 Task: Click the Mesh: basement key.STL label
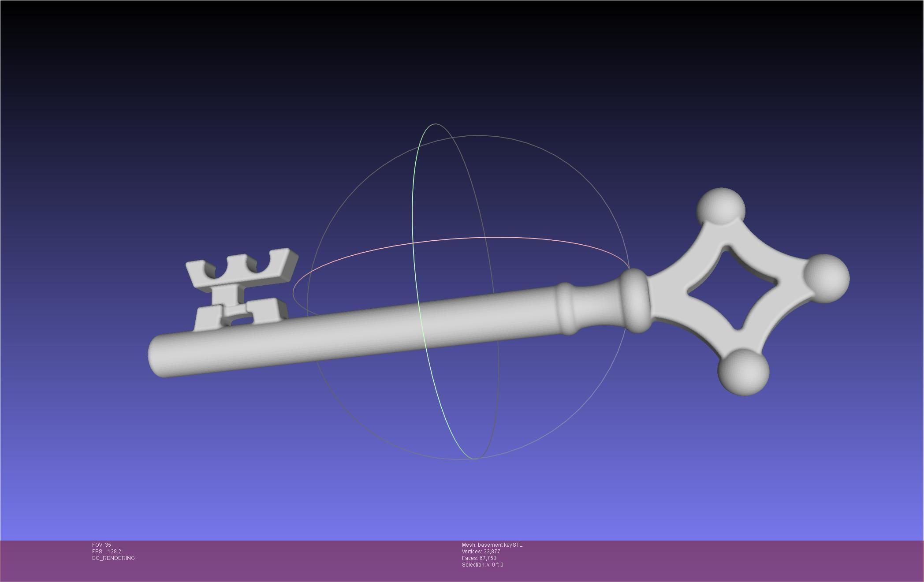[x=492, y=545]
